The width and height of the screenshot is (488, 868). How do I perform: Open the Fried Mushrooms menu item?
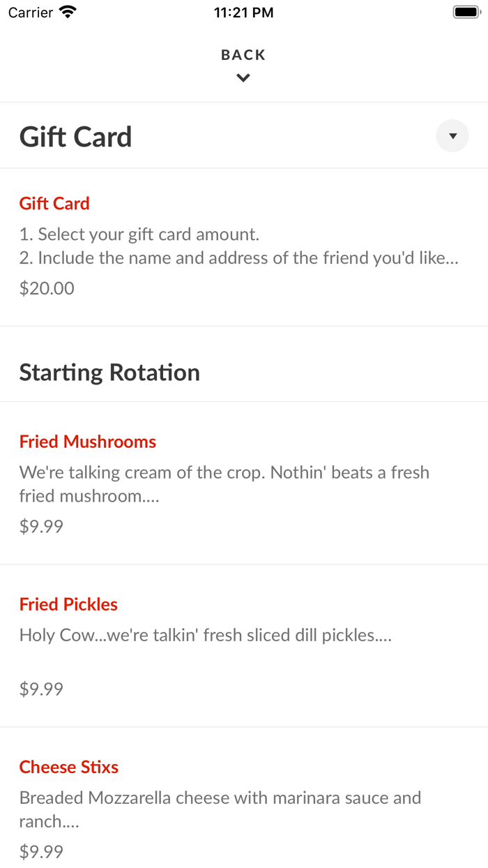[88, 442]
